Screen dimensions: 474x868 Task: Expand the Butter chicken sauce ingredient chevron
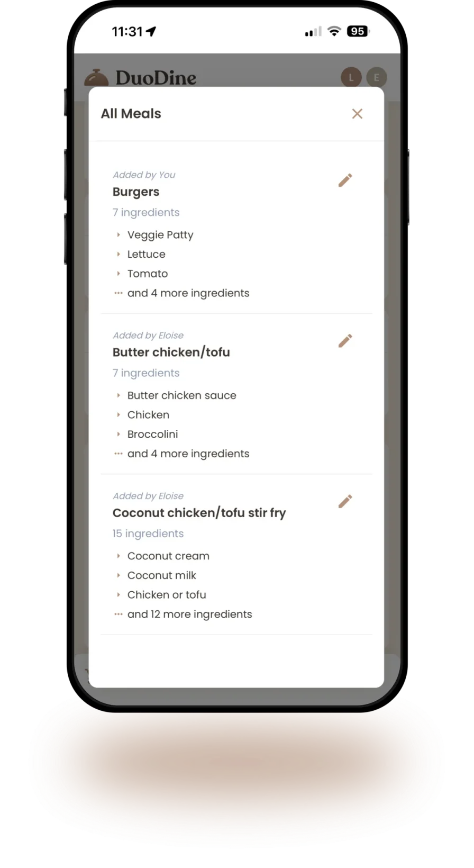(118, 395)
